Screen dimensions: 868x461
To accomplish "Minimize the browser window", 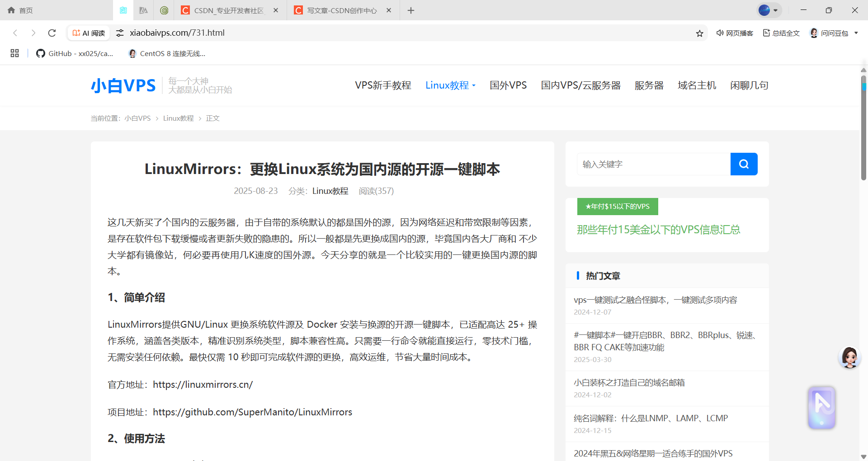I will tap(803, 10).
